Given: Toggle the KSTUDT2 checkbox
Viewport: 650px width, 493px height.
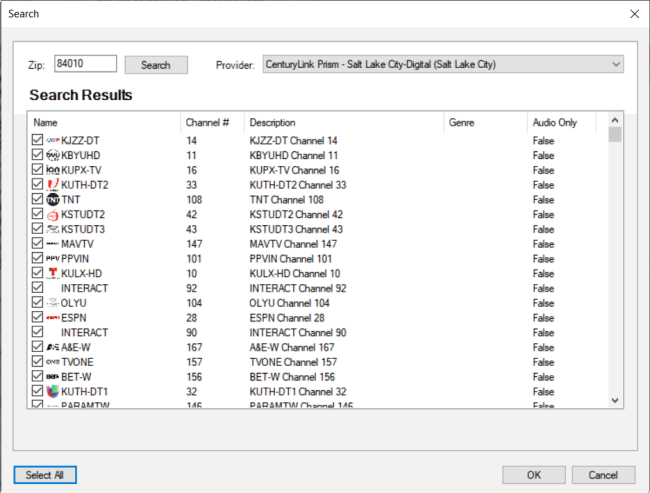Looking at the screenshot, I should [x=37, y=214].
